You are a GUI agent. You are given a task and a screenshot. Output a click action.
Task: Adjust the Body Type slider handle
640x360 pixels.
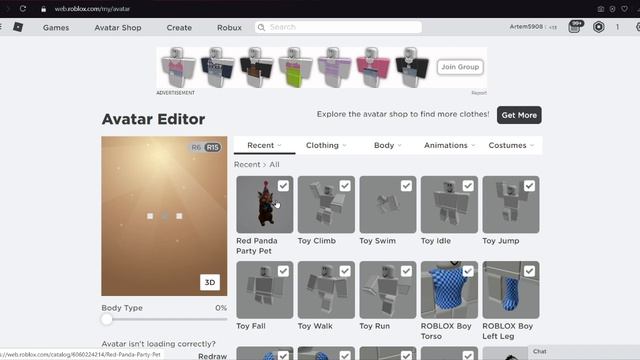point(107,319)
